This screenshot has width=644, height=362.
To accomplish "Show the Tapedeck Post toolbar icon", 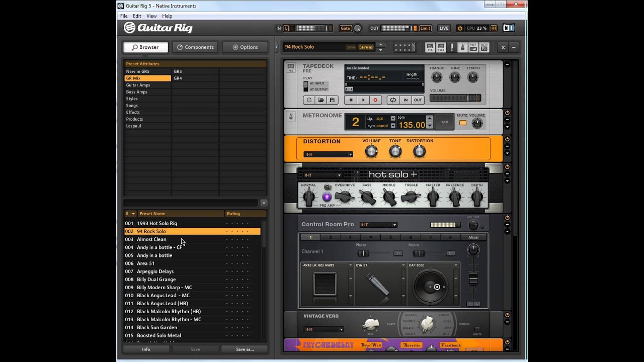I will pos(441,47).
